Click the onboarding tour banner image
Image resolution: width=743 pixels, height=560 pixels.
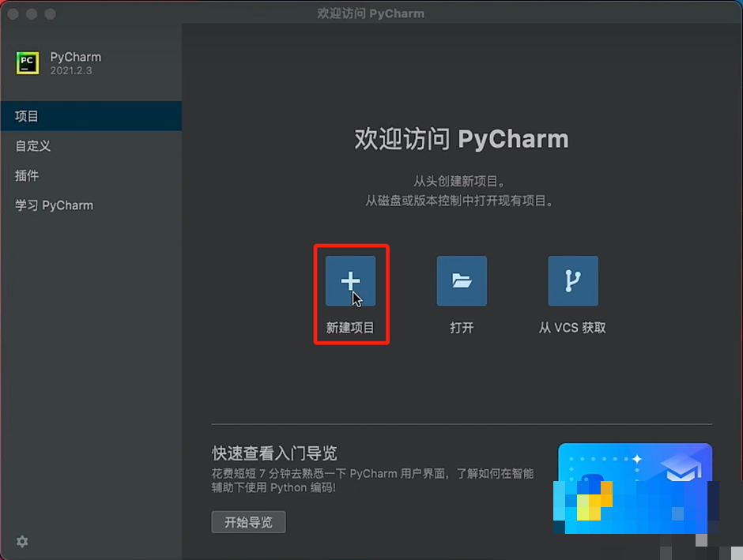click(635, 489)
